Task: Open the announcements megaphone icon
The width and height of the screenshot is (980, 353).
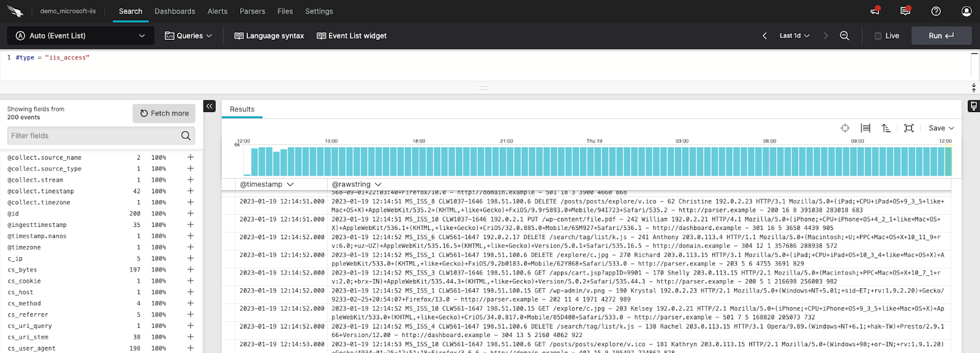Action: tap(875, 11)
